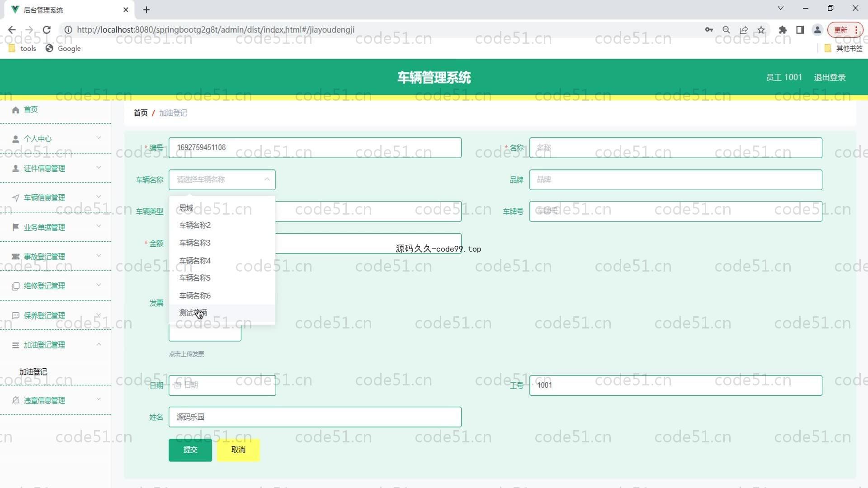Expand the 业务单据管理 menu chevron
Image resolution: width=868 pixels, height=488 pixels.
[x=99, y=226]
